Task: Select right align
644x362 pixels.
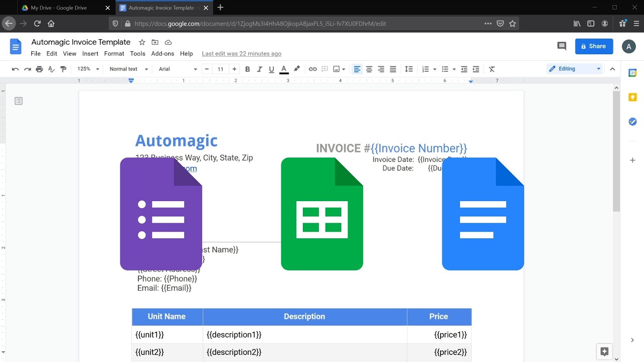Action: click(381, 69)
